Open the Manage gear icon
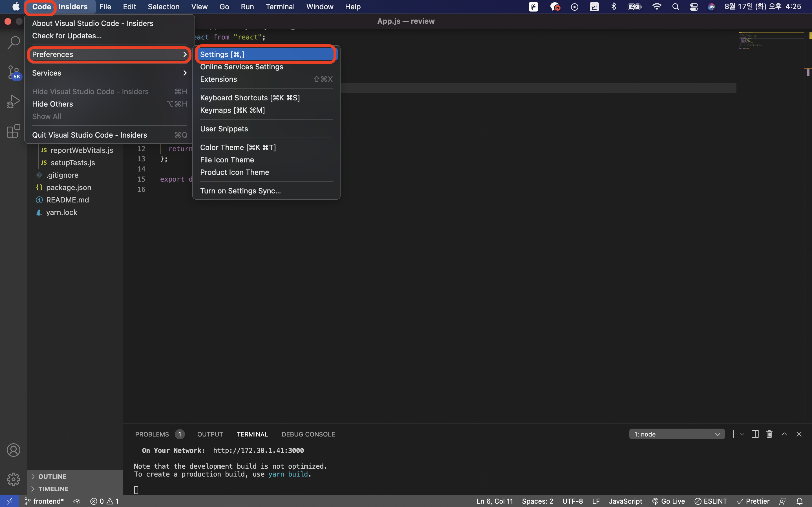 click(14, 479)
